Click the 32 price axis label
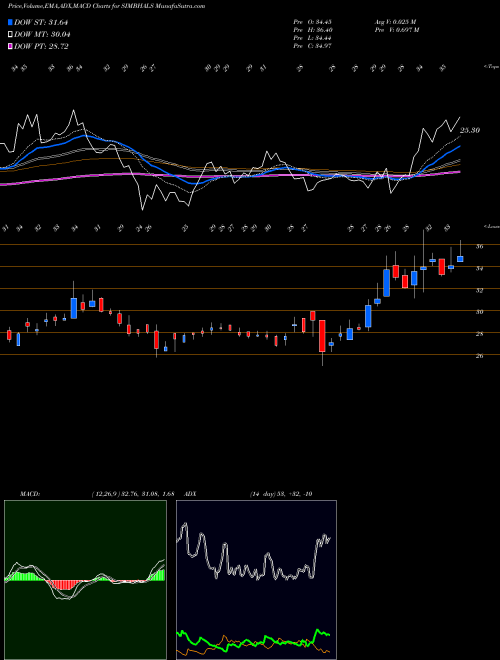The width and height of the screenshot is (500, 660). [479, 290]
